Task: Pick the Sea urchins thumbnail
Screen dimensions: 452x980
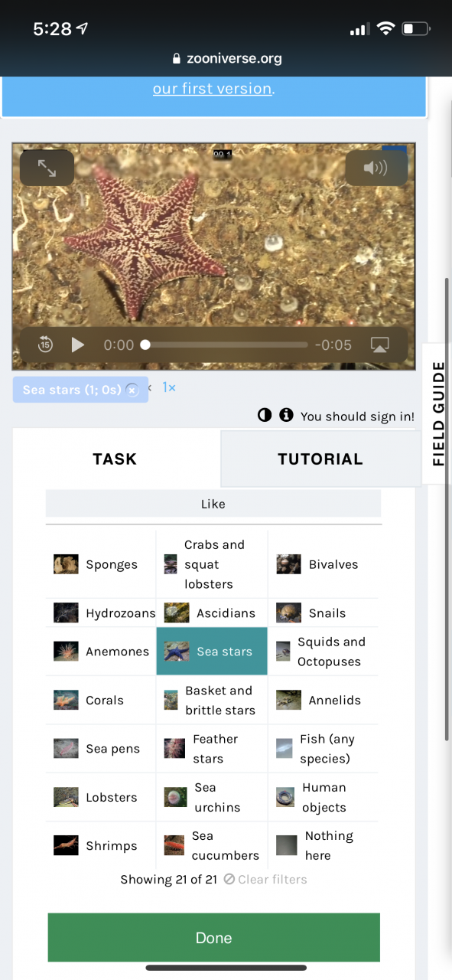Action: coord(175,797)
